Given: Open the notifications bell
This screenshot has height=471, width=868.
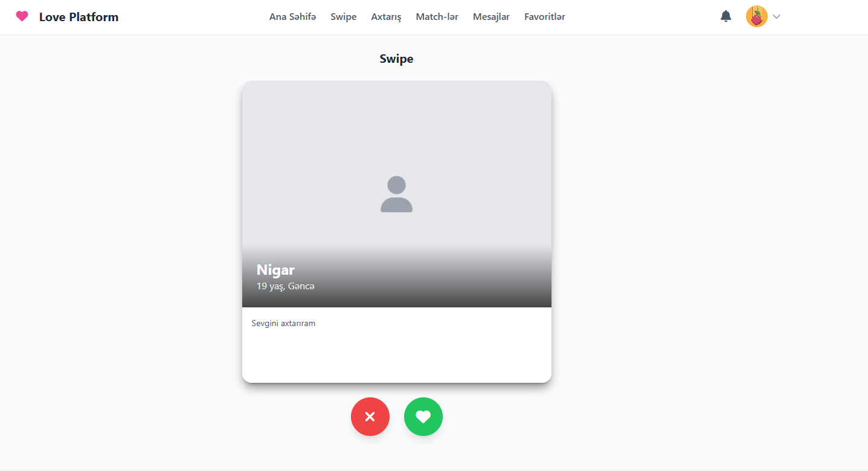Looking at the screenshot, I should point(726,16).
